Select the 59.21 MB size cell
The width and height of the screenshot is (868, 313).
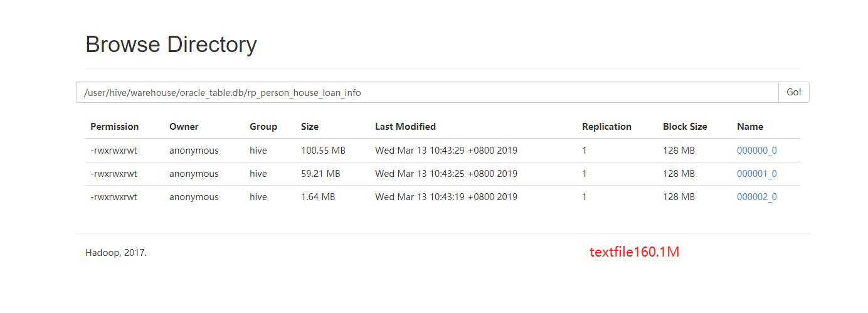(320, 174)
